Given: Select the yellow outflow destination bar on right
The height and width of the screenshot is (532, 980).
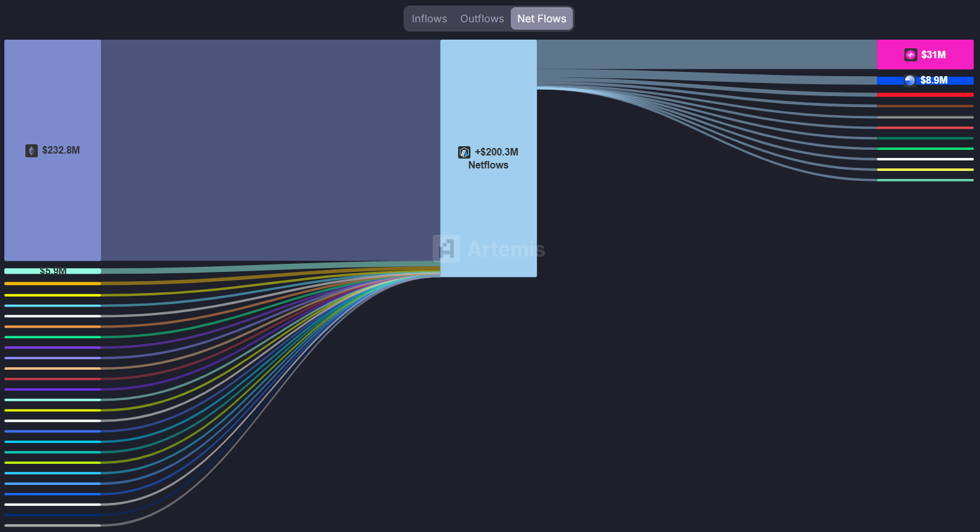Looking at the screenshot, I should [x=925, y=170].
